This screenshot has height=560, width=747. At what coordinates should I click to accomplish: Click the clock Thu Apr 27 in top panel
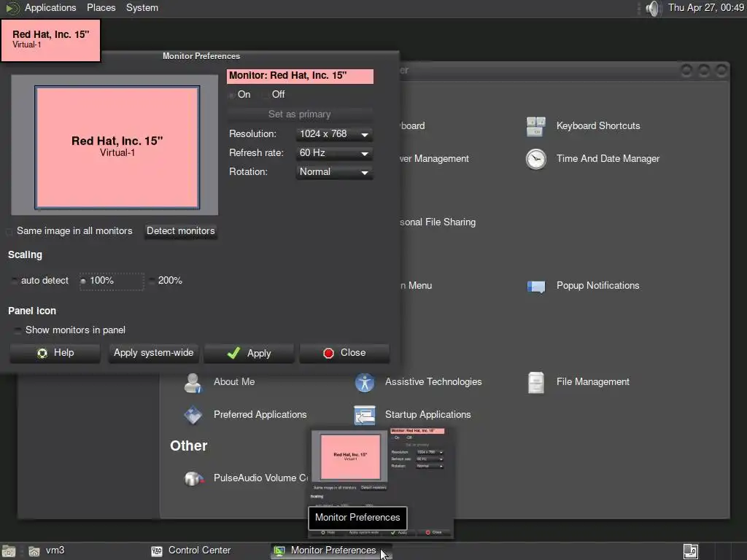point(705,7)
